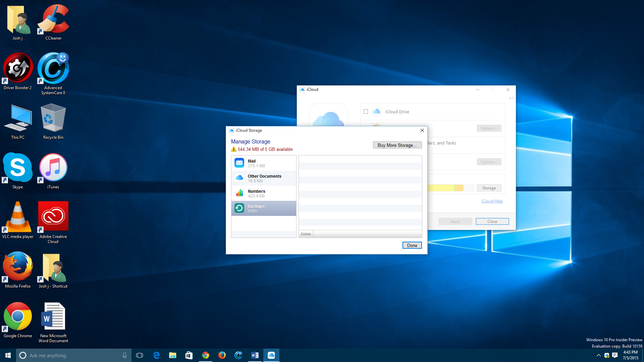
Task: Open File Explorer from taskbar
Action: point(173,355)
